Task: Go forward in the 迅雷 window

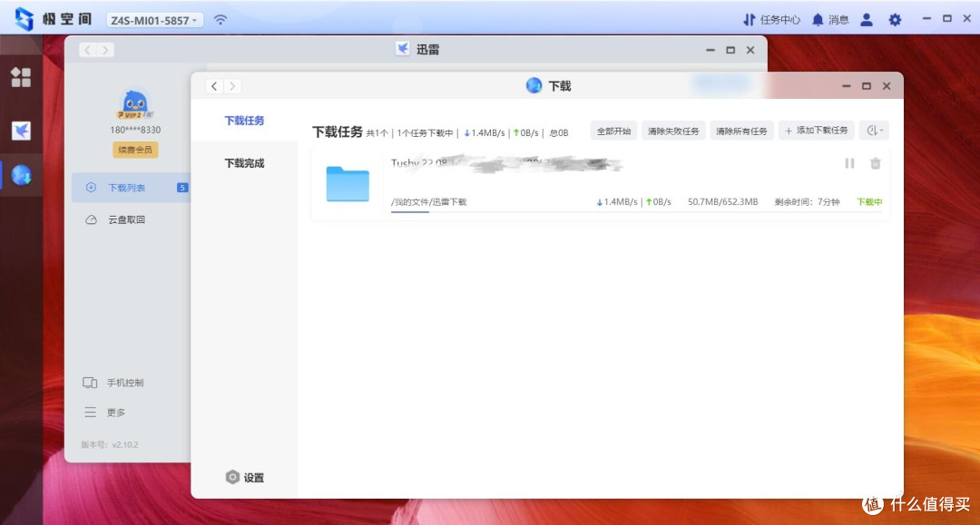Action: point(105,50)
